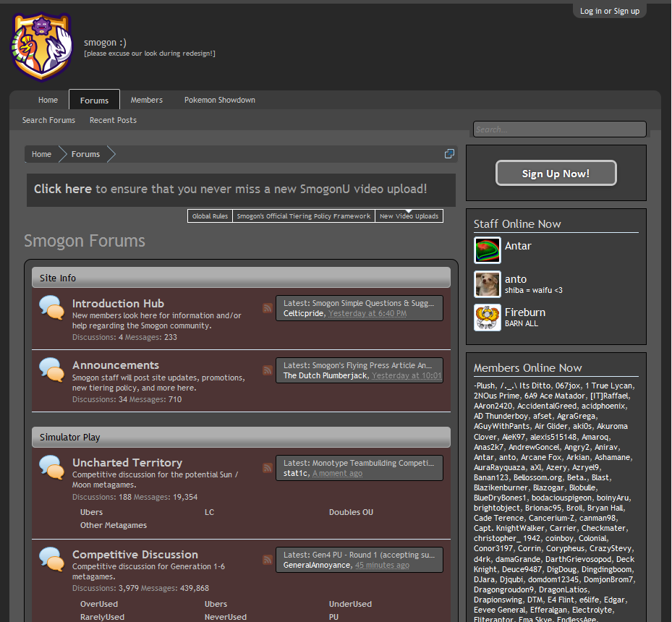Click Forums in the breadcrumb
The width and height of the screenshot is (672, 622).
(x=85, y=154)
